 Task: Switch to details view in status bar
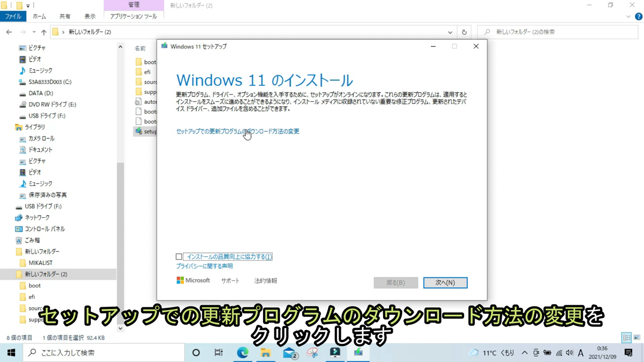(627, 338)
